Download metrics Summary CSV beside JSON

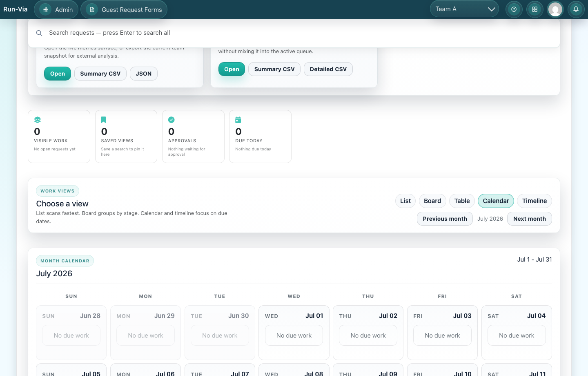coord(100,74)
